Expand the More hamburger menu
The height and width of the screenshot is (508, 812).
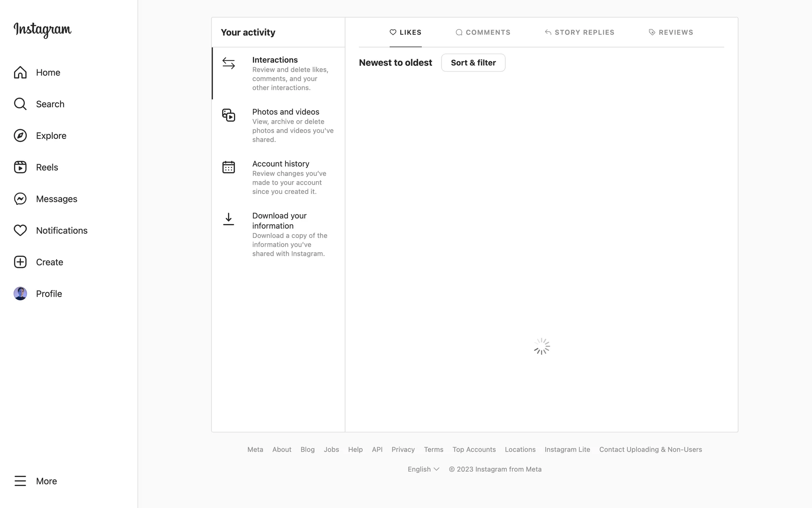click(x=20, y=481)
